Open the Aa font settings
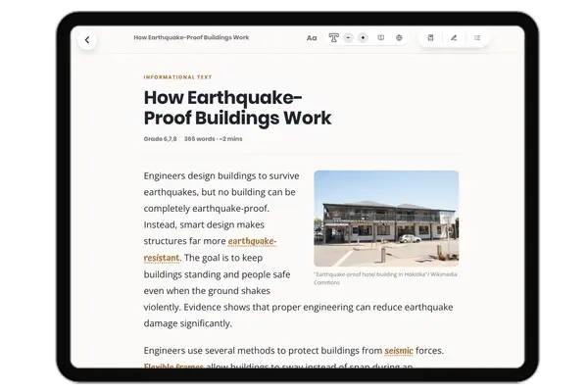The image size is (588, 392). point(312,38)
